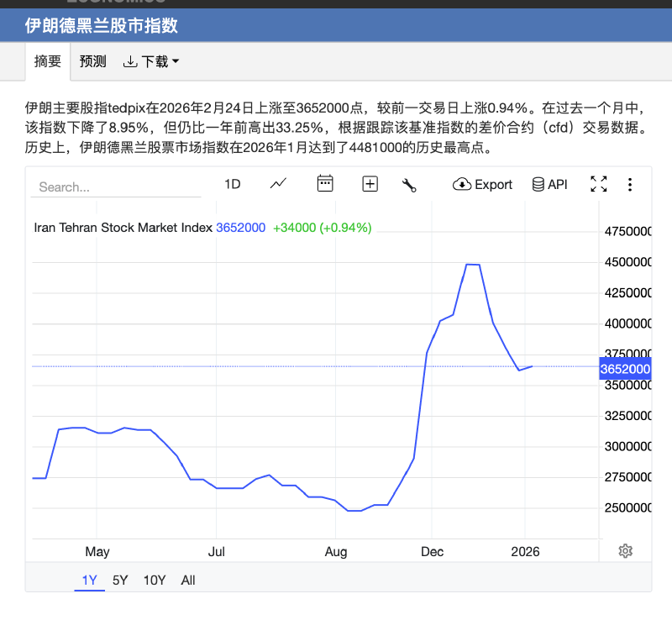Open the API database icon
Image resolution: width=672 pixels, height=620 pixels.
pyautogui.click(x=549, y=184)
